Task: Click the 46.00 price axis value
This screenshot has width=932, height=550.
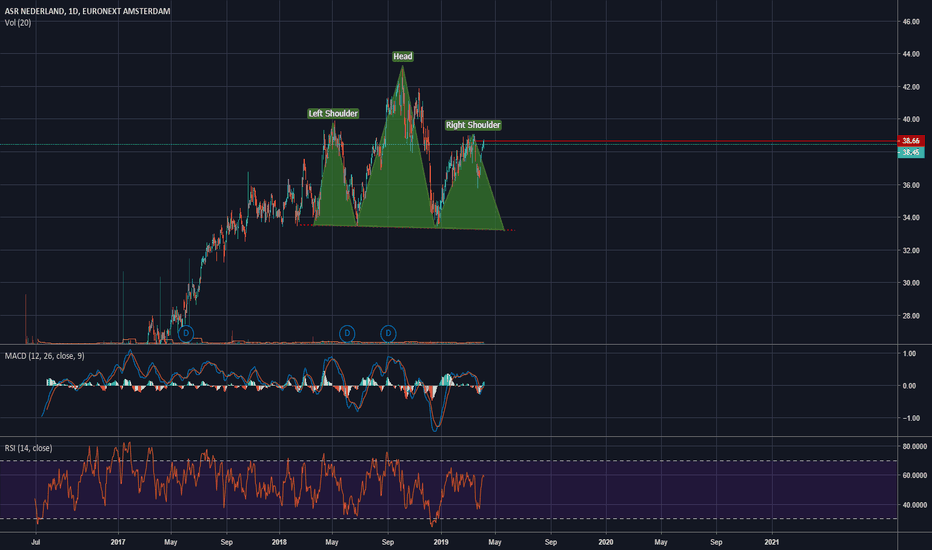Action: pos(911,21)
